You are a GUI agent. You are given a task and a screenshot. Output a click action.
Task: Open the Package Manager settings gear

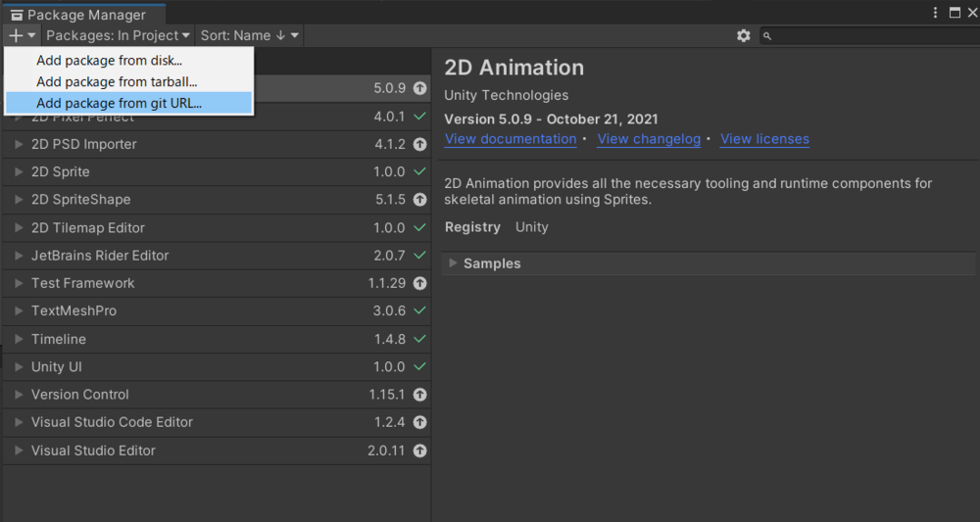click(744, 35)
